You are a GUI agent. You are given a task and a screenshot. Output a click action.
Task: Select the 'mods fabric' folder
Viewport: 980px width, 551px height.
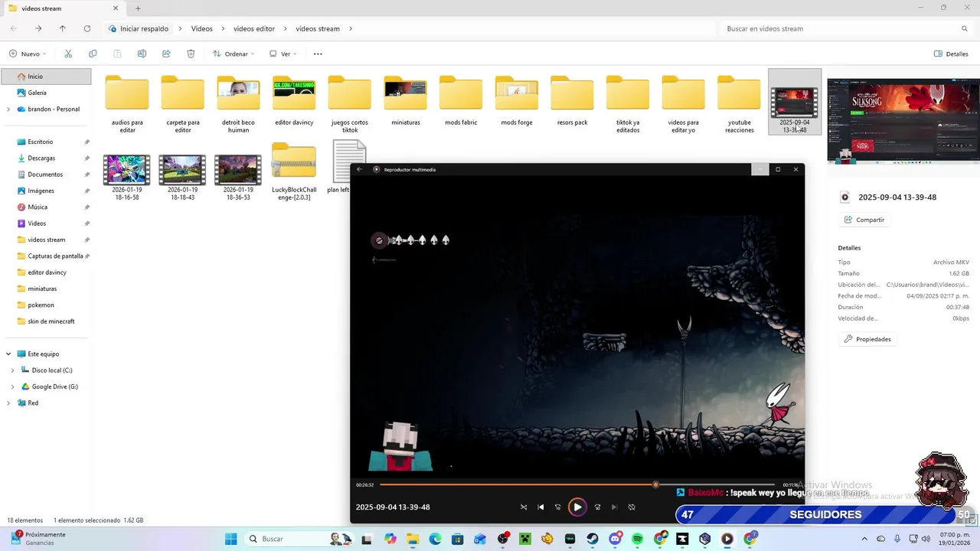tap(461, 101)
